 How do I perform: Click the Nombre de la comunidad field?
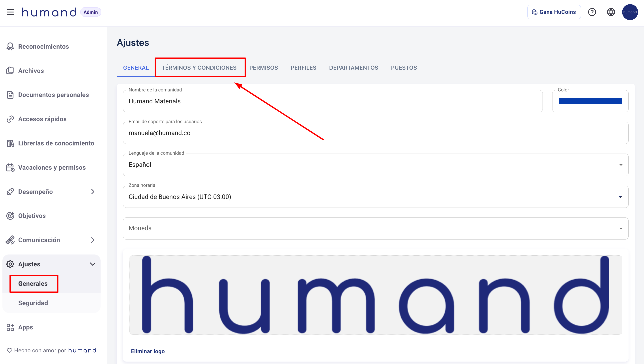coord(333,101)
